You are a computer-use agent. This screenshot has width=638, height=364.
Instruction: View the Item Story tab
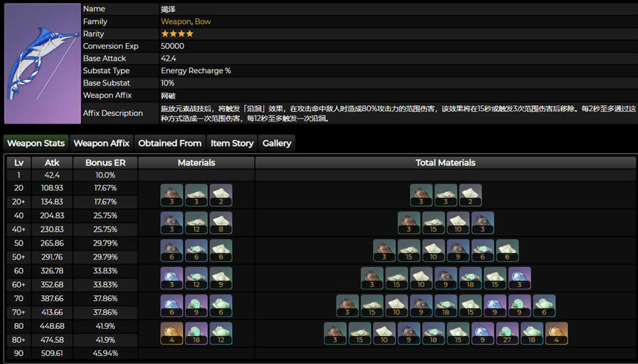[x=232, y=143]
